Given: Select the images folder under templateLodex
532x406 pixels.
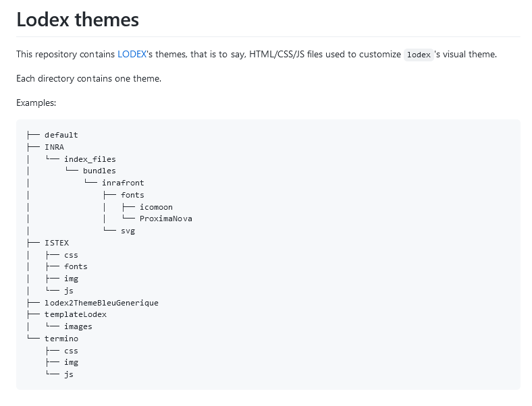Looking at the screenshot, I should click(x=78, y=326).
